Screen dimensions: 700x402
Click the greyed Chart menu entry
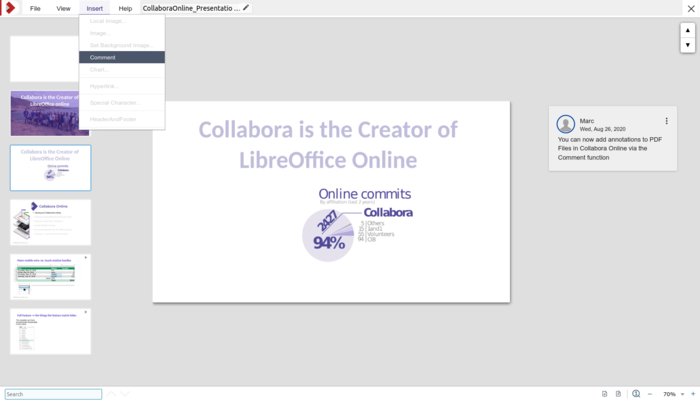point(122,70)
